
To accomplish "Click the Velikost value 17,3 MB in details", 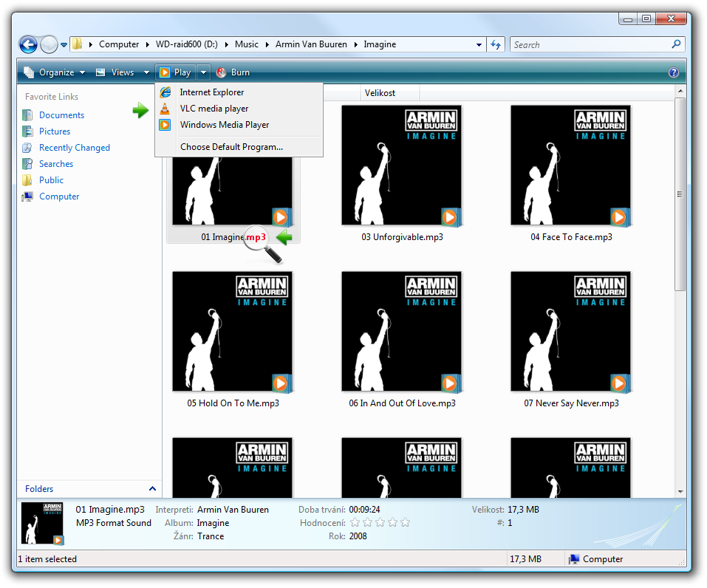I will (524, 510).
